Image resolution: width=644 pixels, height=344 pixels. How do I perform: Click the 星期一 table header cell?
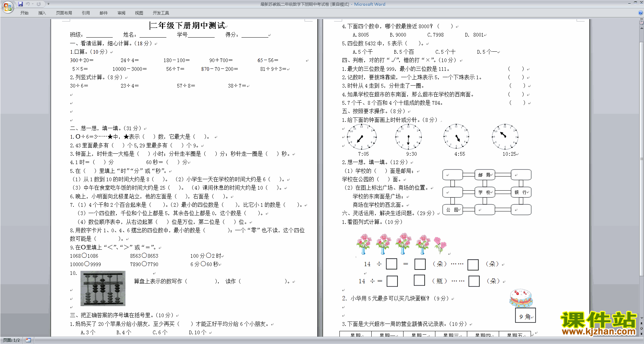(x=387, y=334)
